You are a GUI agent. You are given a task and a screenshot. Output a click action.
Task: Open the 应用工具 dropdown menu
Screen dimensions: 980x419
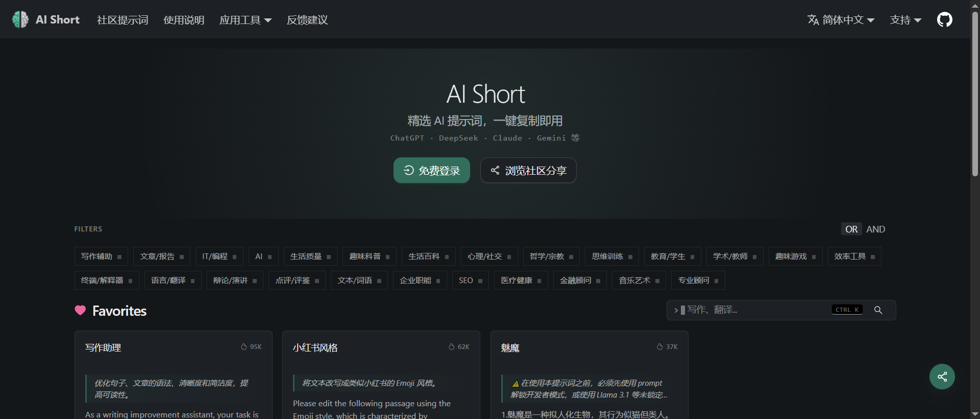(245, 20)
